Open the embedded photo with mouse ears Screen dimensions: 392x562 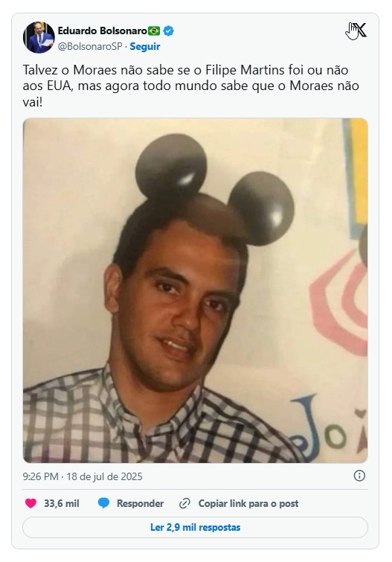point(196,290)
